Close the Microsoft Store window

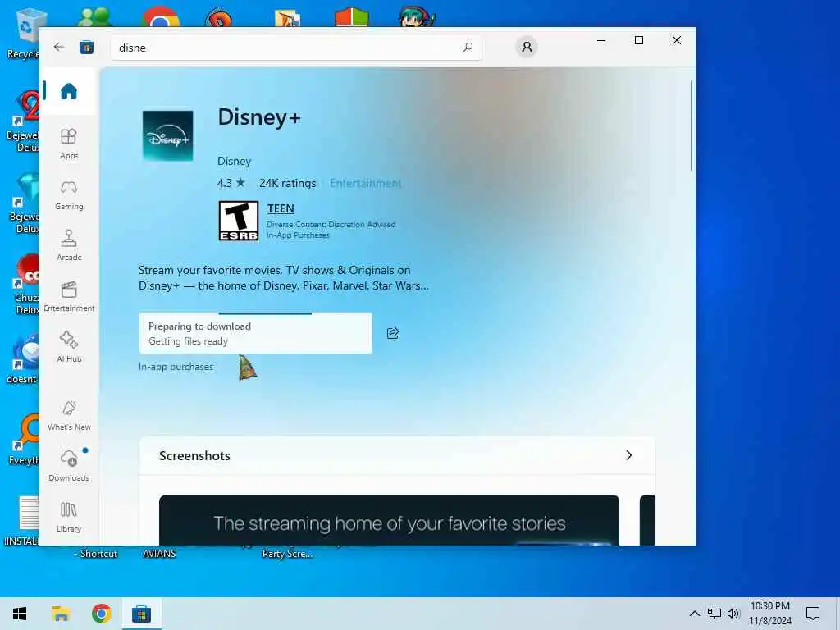[677, 40]
